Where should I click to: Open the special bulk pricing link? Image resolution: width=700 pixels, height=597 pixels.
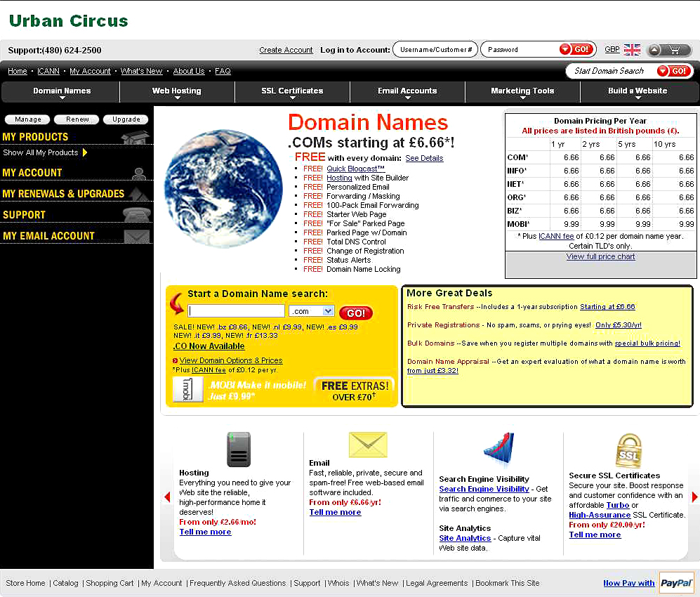tap(647, 343)
